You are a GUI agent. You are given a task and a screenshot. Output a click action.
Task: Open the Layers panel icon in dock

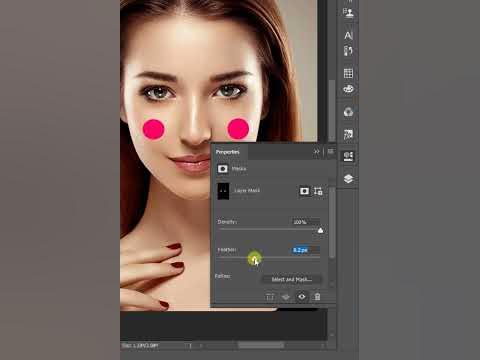point(348,179)
